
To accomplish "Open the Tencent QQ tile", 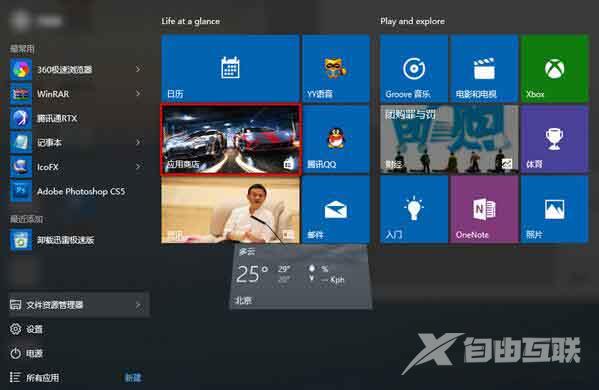I will [336, 139].
